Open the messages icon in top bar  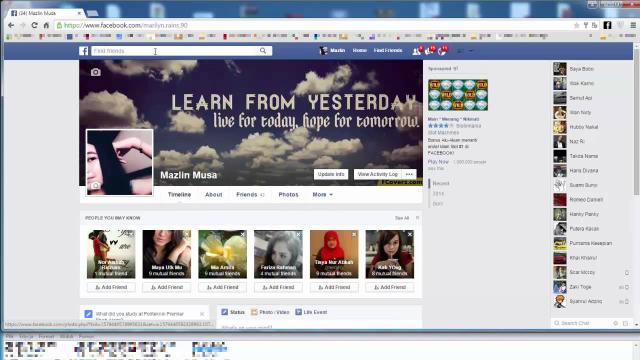pyautogui.click(x=429, y=51)
